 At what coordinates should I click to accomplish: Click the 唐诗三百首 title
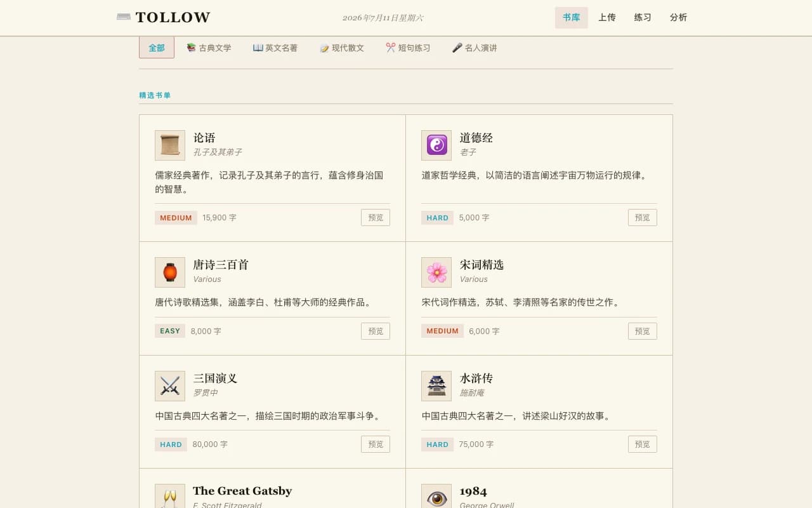click(x=221, y=265)
